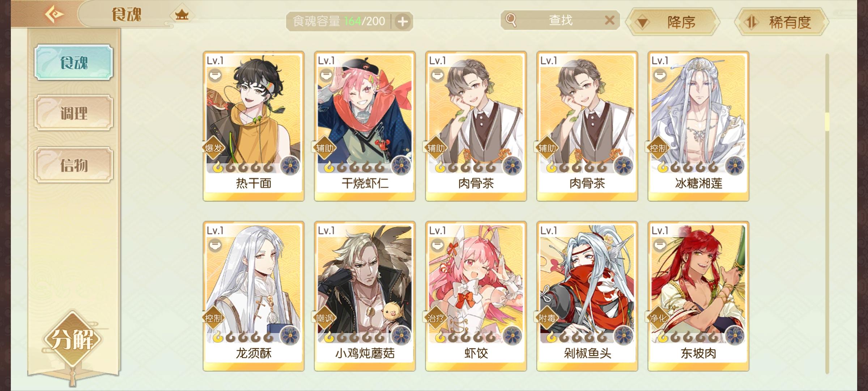Toggle the bowl marker on 冰糖湘莲 card
This screenshot has height=391, width=868.
[660, 75]
